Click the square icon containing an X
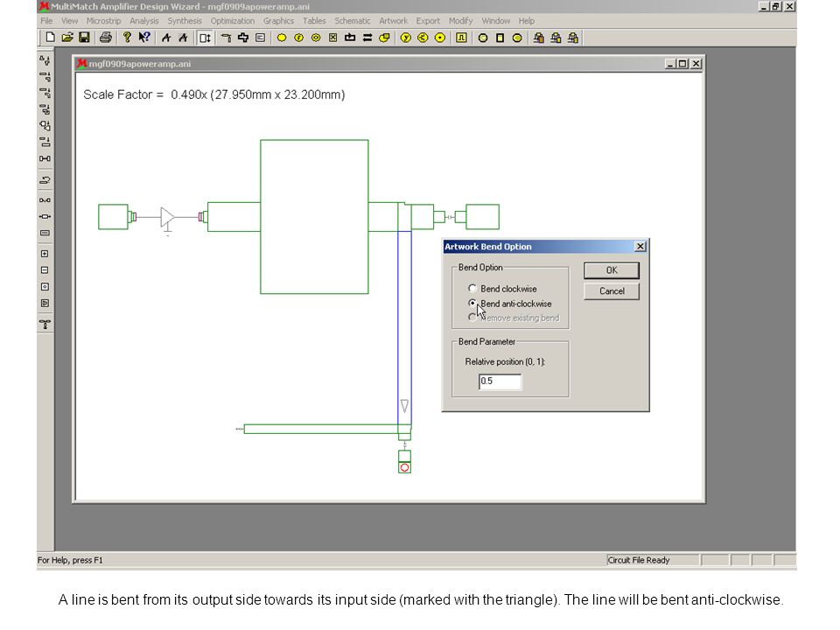Image resolution: width=840 pixels, height=630 pixels. tap(333, 38)
